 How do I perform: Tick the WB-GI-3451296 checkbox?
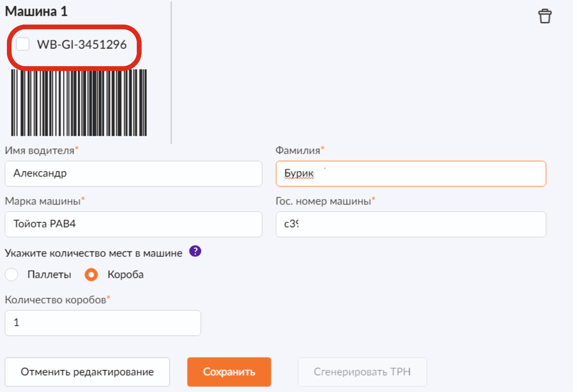23,45
